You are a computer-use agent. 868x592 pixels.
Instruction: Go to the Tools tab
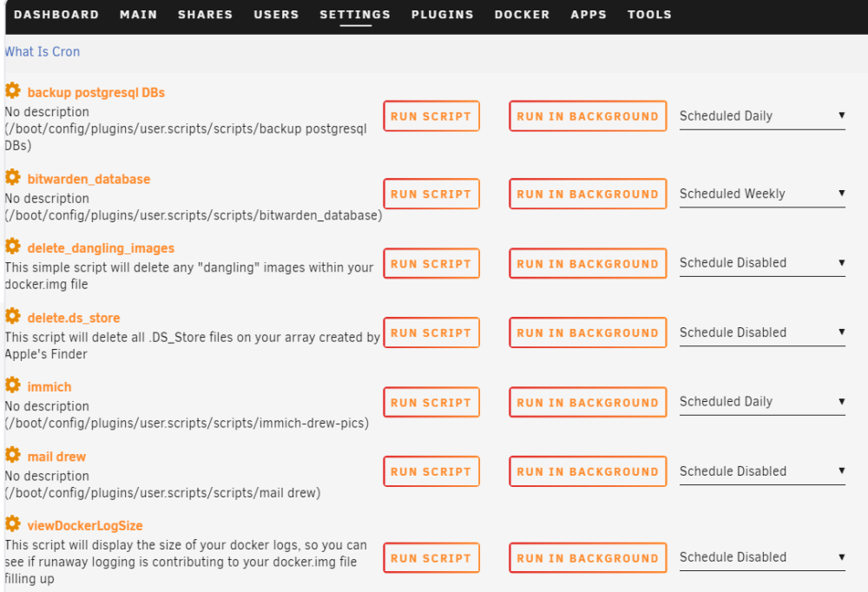(x=649, y=15)
